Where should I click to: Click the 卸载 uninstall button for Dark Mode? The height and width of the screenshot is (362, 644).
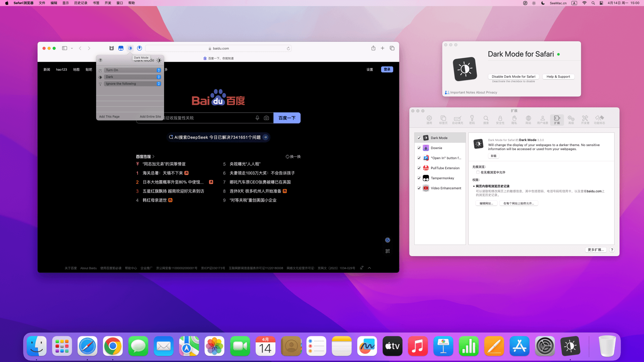(493, 156)
